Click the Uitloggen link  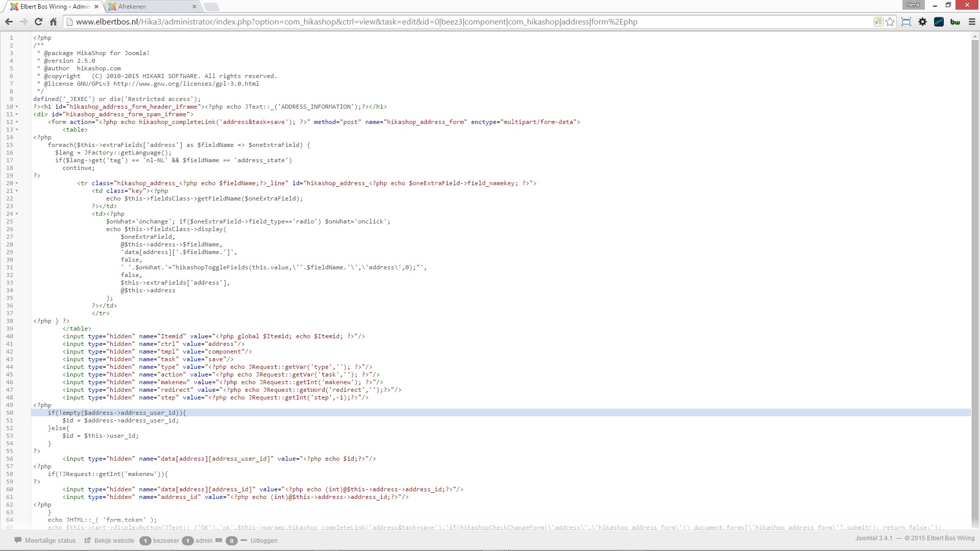coord(264,540)
